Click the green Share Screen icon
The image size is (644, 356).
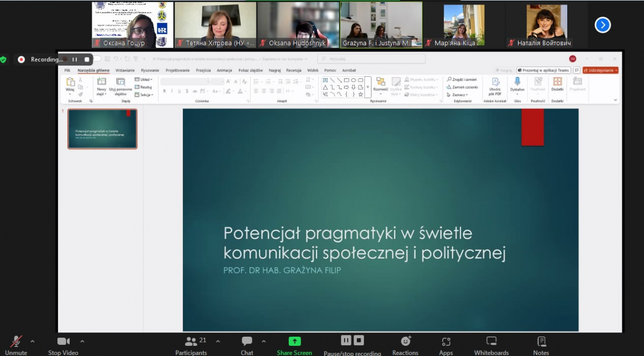[294, 342]
